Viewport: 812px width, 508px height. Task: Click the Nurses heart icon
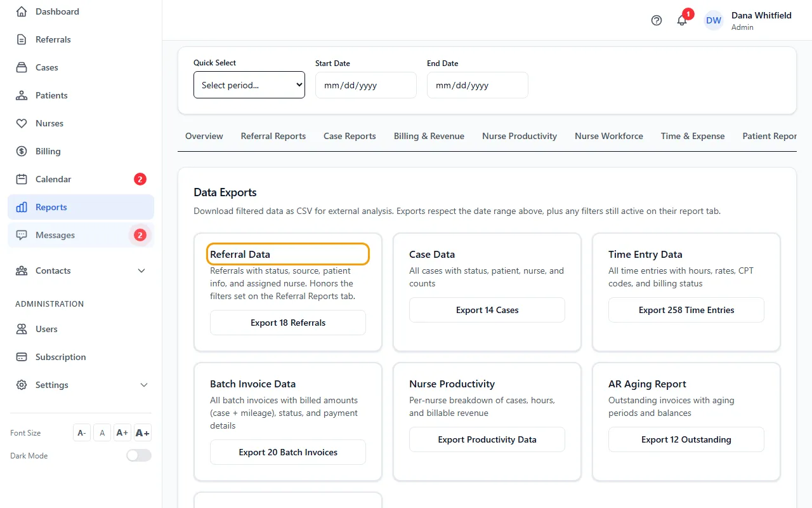tap(22, 123)
